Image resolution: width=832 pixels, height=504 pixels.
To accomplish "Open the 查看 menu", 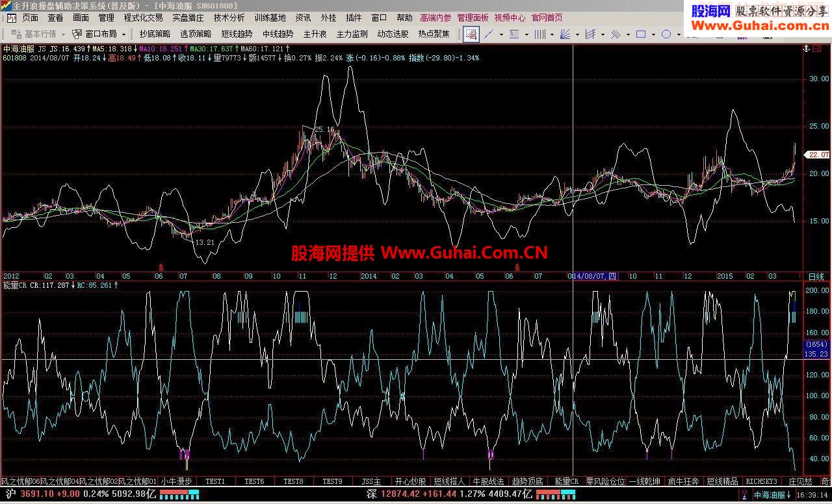I will pos(55,18).
